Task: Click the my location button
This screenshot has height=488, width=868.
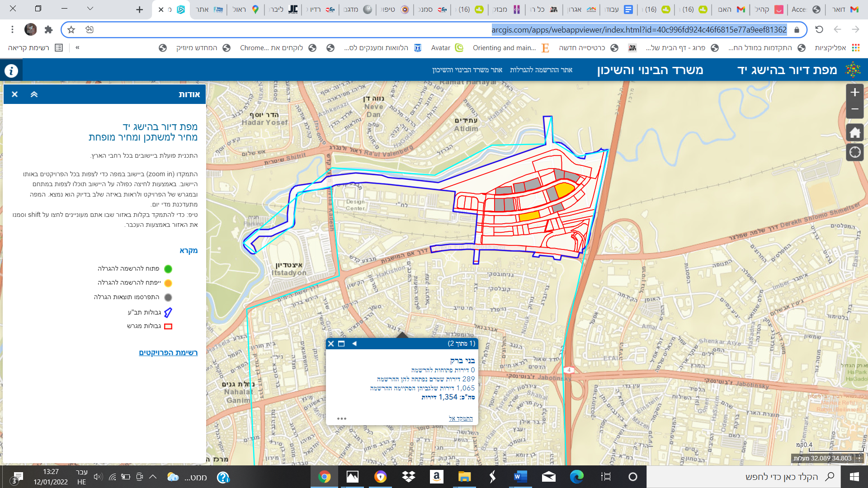Action: tap(854, 152)
